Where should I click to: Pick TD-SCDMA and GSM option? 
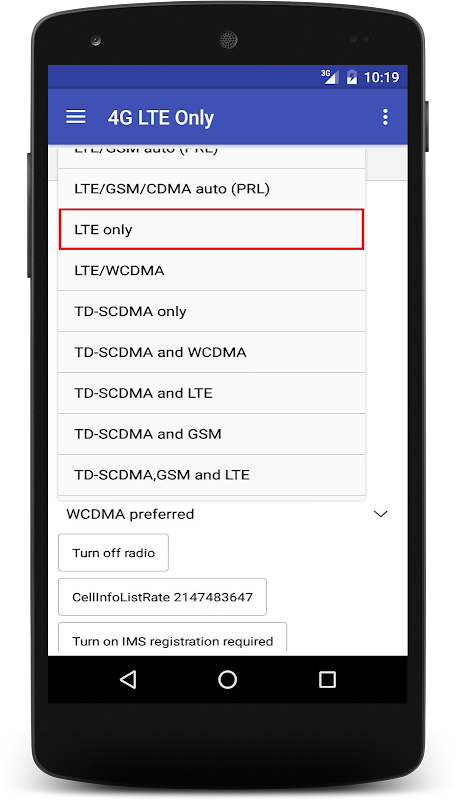coord(211,434)
